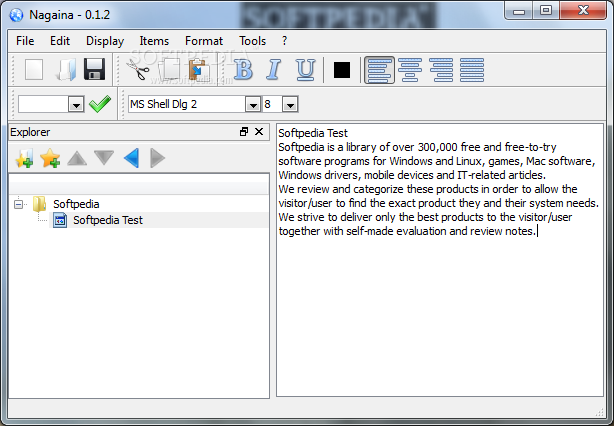614x426 pixels.
Task: Save with the floppy disk icon
Action: point(94,70)
